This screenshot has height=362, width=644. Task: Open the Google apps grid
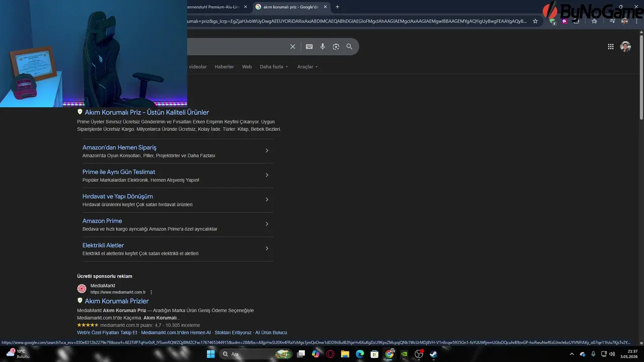click(610, 46)
